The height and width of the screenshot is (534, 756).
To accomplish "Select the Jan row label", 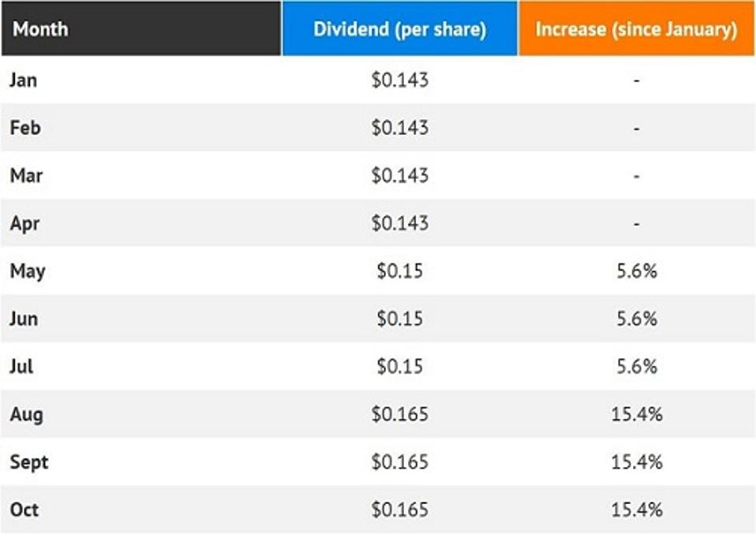I will [24, 80].
